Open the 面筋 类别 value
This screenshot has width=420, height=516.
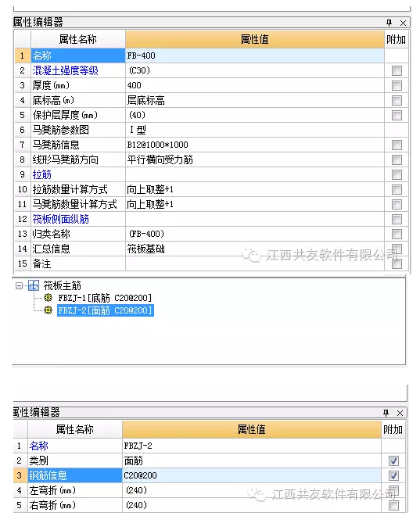pos(252,460)
